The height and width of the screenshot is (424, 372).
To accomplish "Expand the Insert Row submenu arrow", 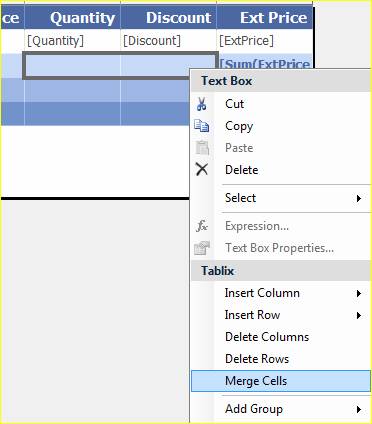I will click(x=359, y=315).
